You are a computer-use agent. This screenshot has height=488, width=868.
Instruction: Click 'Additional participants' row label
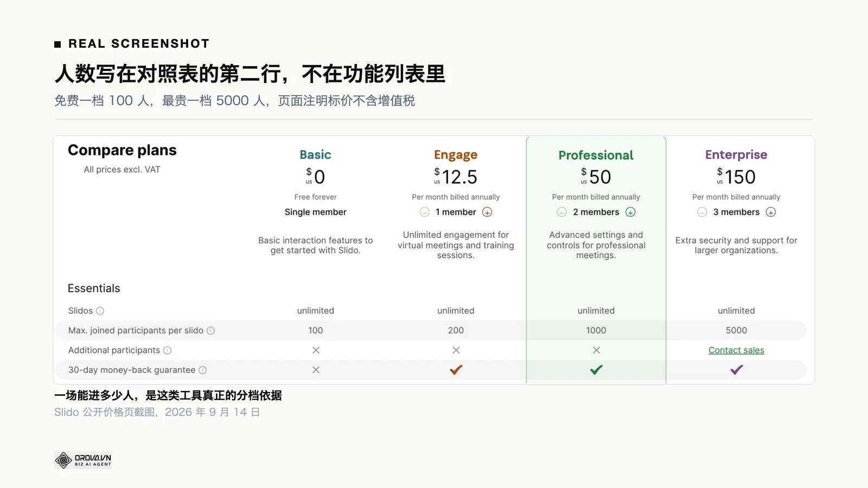114,350
